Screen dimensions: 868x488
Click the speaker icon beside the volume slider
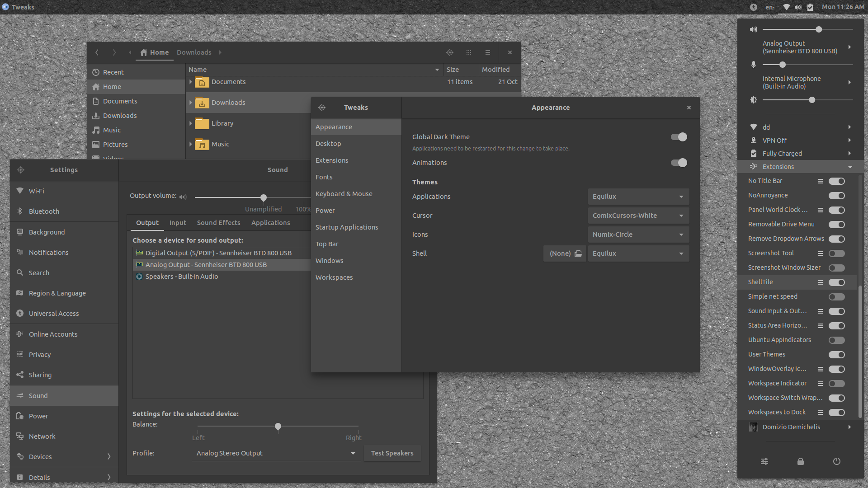pos(753,29)
